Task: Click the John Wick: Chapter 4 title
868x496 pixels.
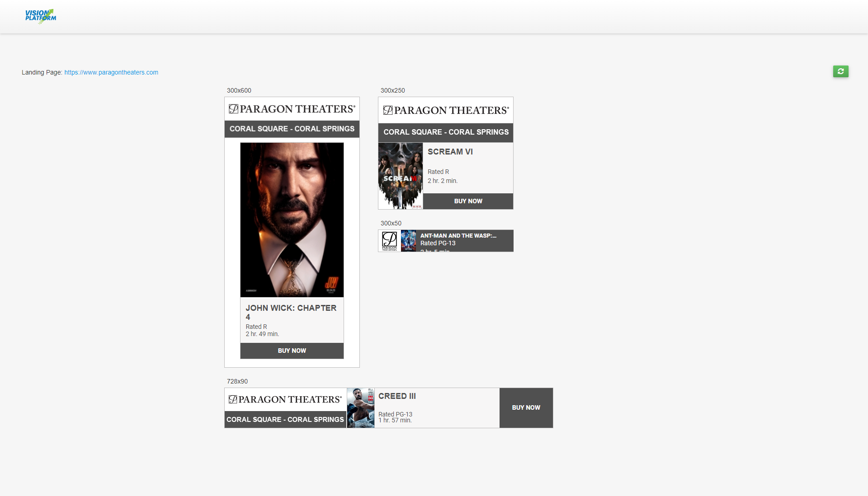Action: pyautogui.click(x=291, y=312)
